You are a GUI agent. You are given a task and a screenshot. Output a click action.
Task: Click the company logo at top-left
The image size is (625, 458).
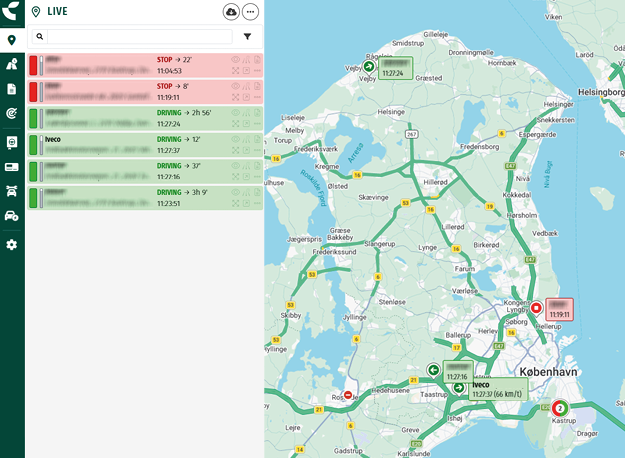[x=10, y=10]
